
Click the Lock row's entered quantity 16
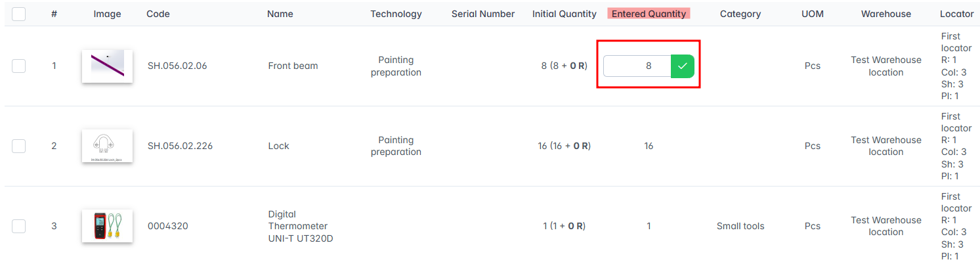[649, 146]
